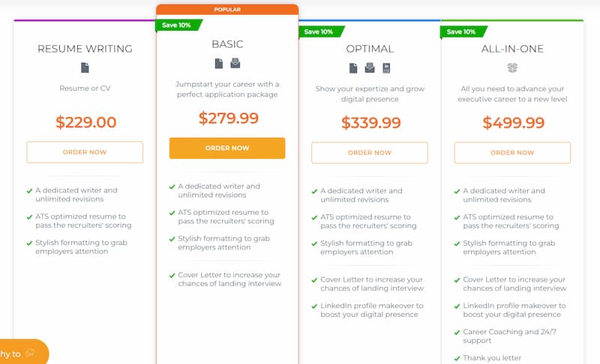Screen dimensions: 600x364
Task: Click the resume document icon under Resume Writing
Action: [85, 68]
